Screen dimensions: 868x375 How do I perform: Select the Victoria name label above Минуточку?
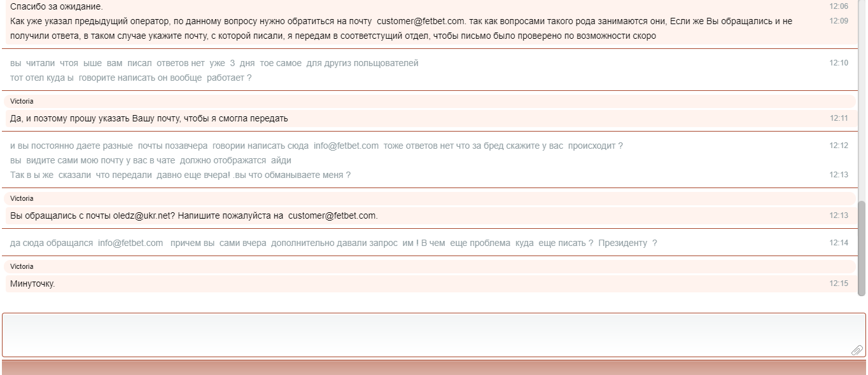click(x=23, y=266)
